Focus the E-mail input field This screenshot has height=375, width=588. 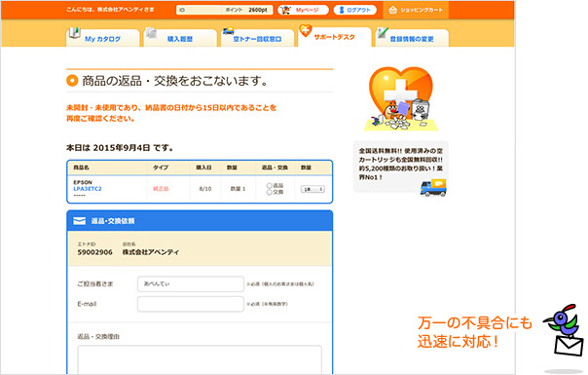pos(191,304)
